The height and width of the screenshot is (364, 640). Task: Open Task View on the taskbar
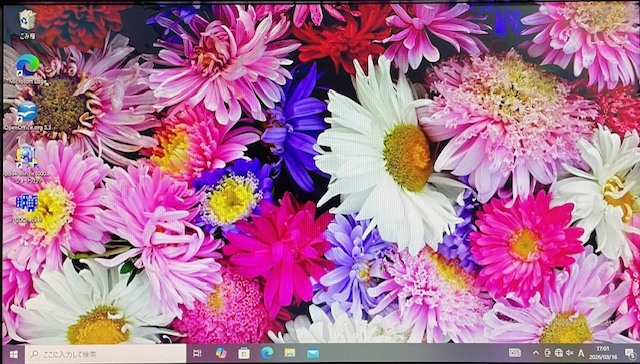(197, 353)
